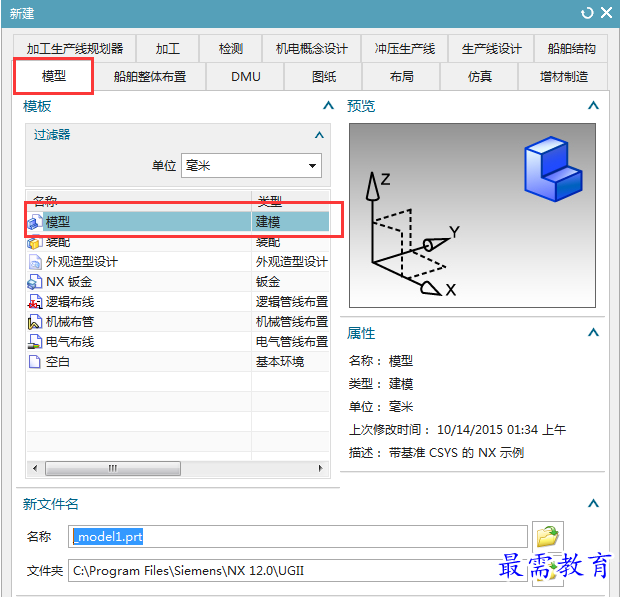Screen dimensions: 620x597
Task: Click the 模型 template file icon
Action: point(35,222)
